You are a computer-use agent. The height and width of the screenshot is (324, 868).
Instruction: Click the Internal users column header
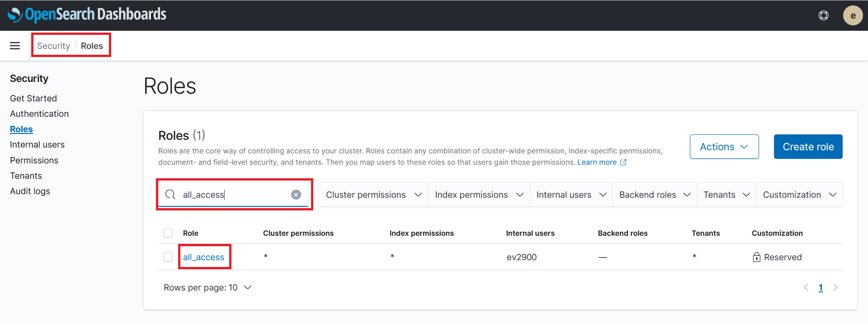coord(530,233)
